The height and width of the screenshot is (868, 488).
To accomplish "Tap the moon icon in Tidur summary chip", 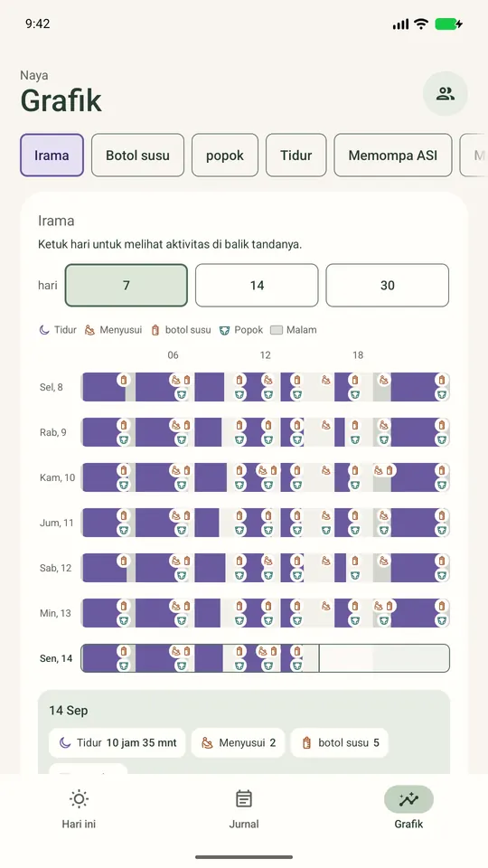I will 65,743.
